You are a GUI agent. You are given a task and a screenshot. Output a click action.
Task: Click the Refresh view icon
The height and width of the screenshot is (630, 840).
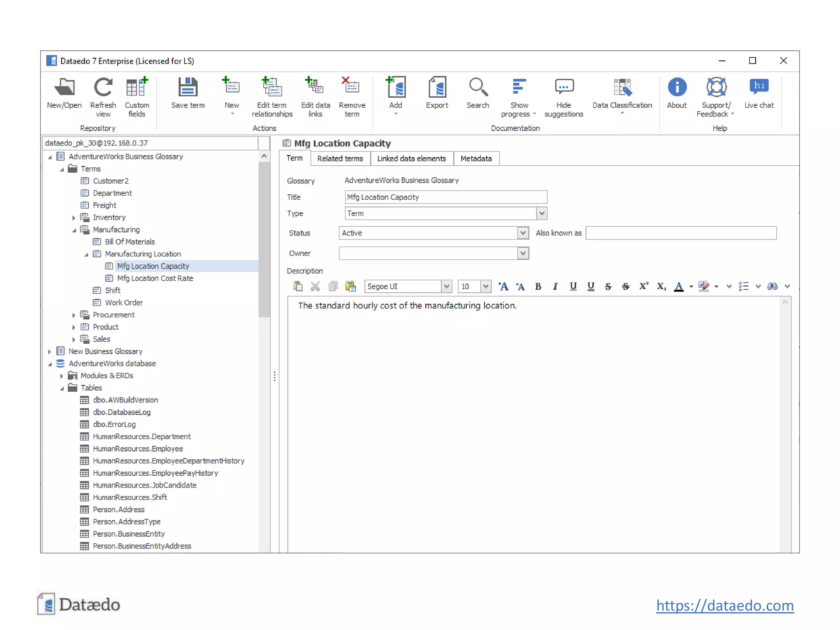tap(103, 87)
